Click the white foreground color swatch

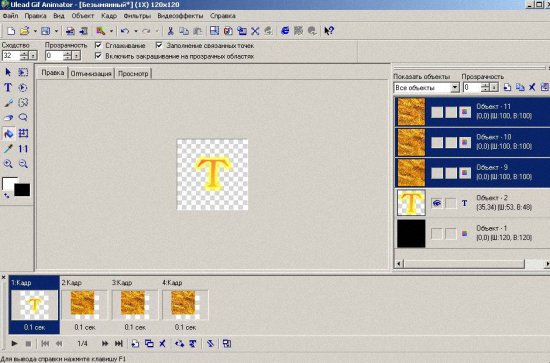[x=8, y=183]
